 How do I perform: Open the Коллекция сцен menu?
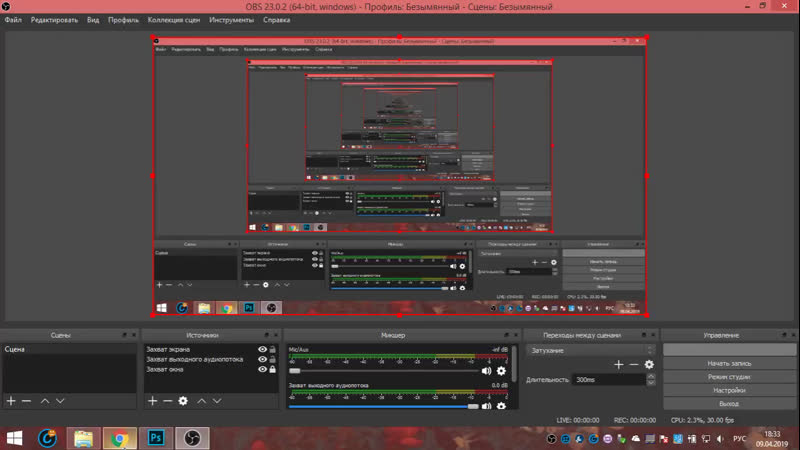(174, 20)
